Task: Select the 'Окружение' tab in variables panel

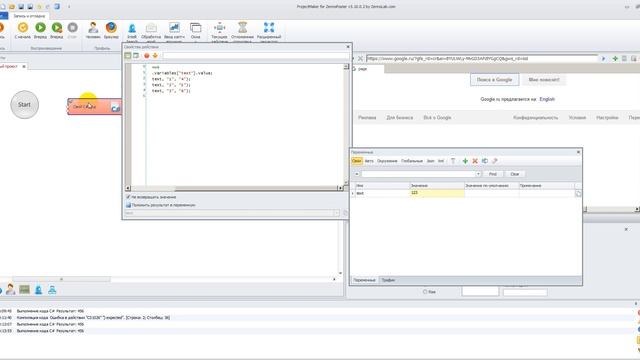Action: coord(387,161)
